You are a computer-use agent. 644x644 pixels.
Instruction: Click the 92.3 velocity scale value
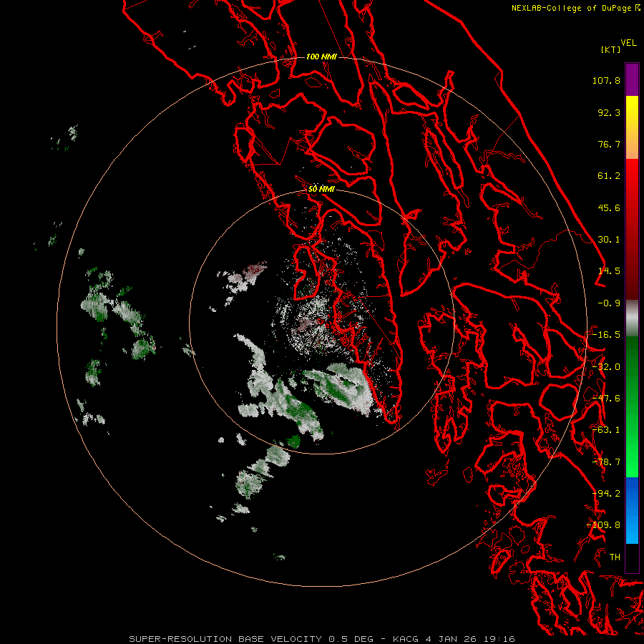[609, 112]
